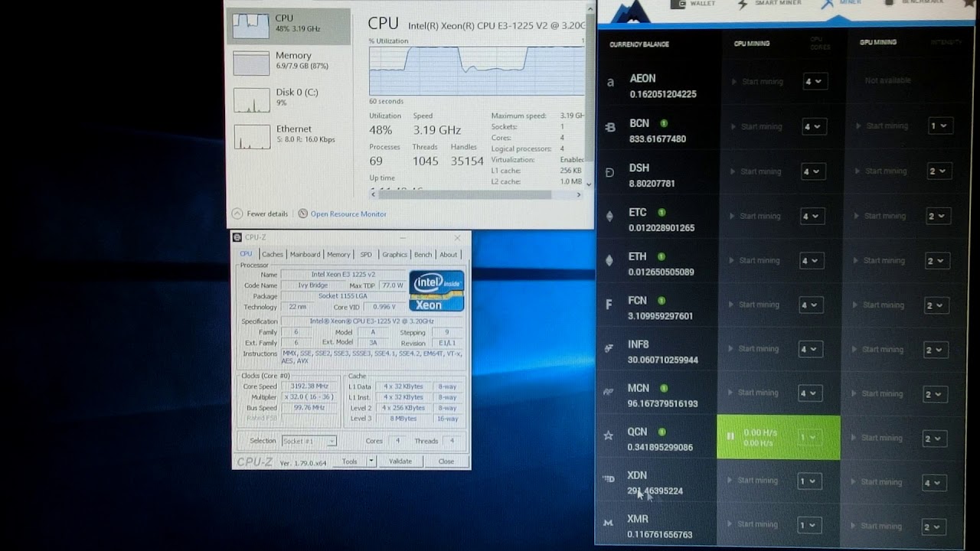Click the CPU-Z title bar icon
Screen dimensions: 980x551
click(237, 237)
